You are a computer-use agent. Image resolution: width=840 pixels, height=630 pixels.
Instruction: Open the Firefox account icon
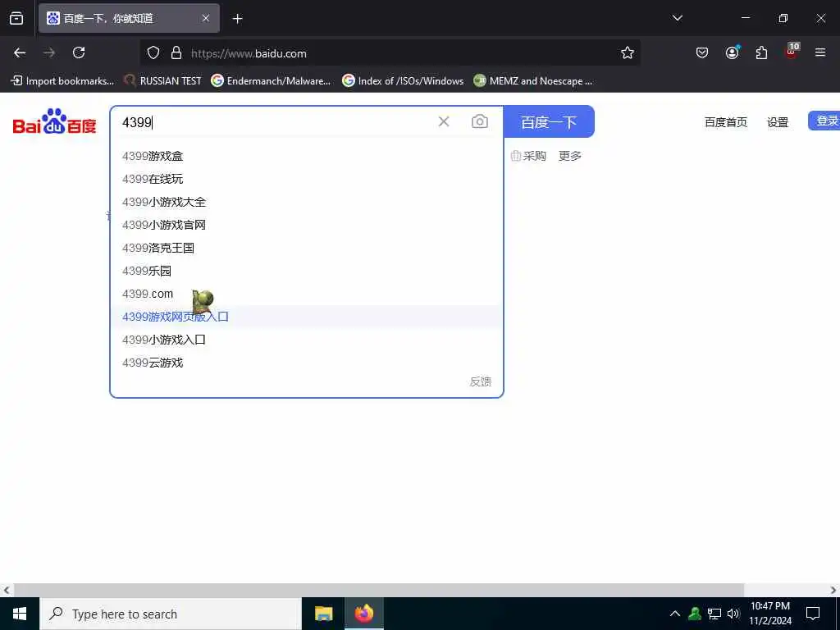(x=732, y=52)
